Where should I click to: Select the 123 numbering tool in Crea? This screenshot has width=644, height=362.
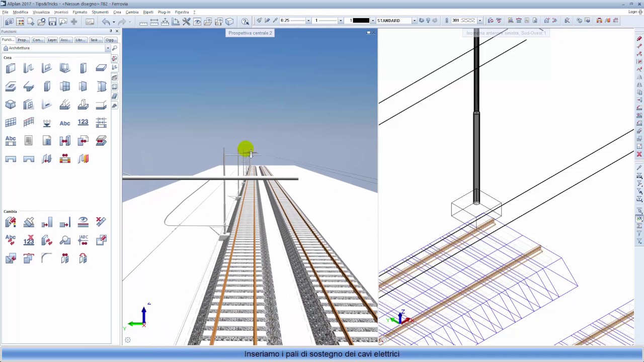(x=83, y=123)
